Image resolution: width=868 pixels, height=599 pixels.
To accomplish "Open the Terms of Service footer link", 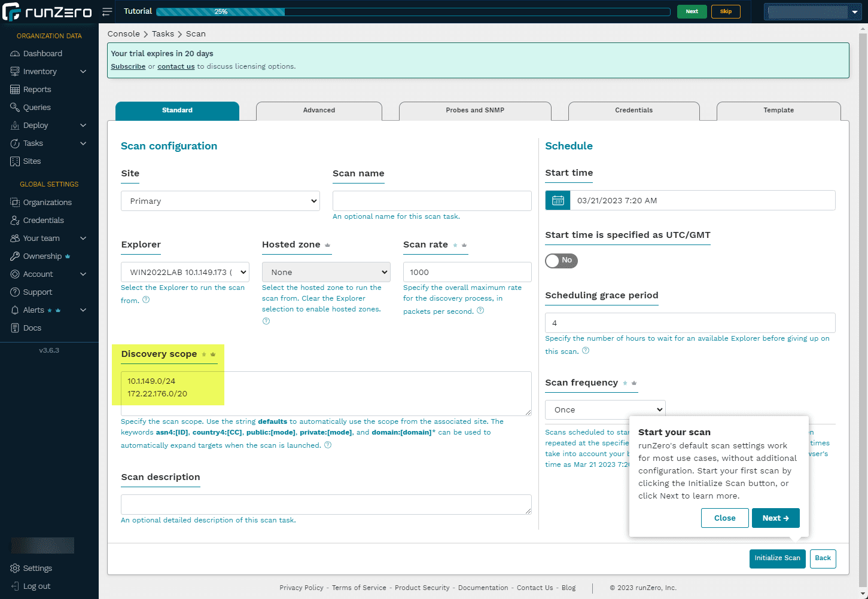I will click(359, 588).
